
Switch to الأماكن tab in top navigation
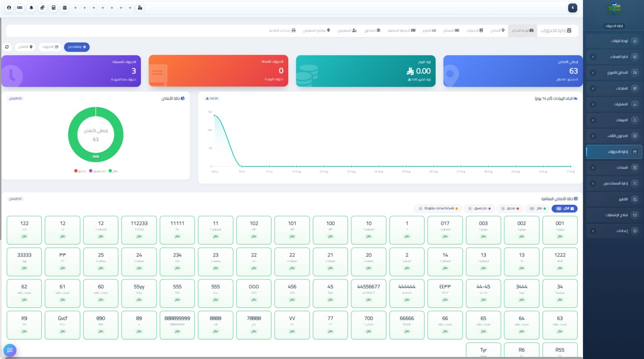coord(497,31)
